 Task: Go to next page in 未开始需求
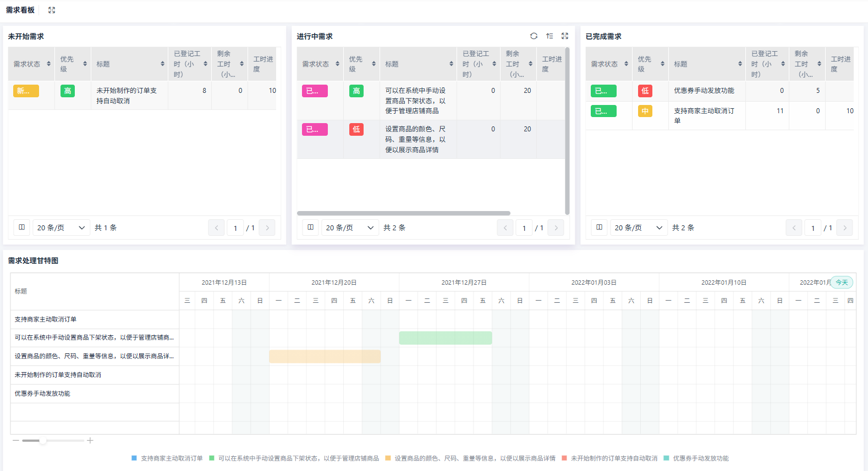267,228
